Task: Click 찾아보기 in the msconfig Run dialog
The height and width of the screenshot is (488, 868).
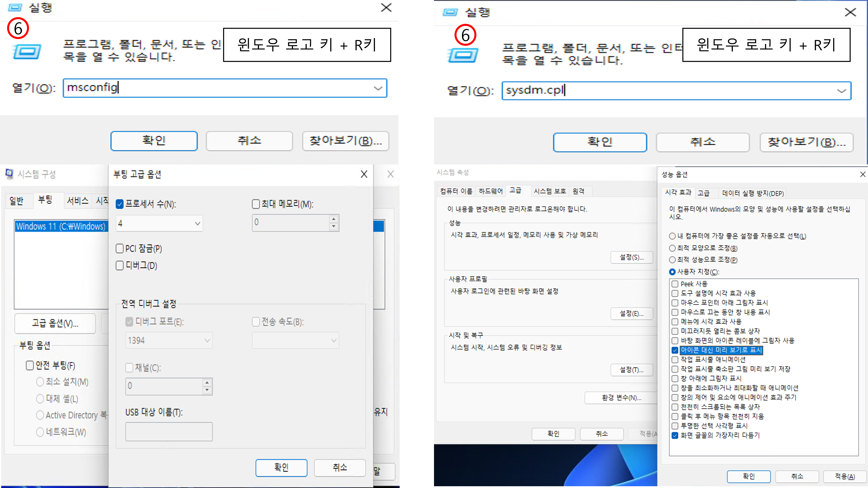Action: click(345, 141)
